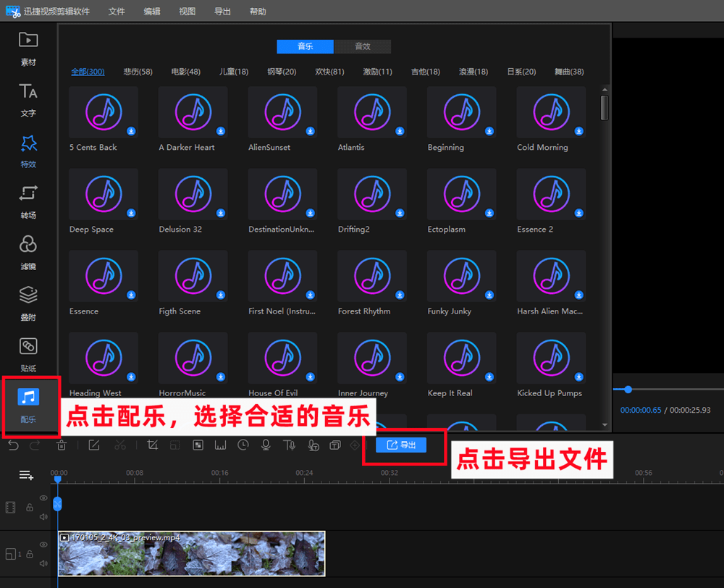Click the text-to-speech T-microphone icon
Image resolution: width=724 pixels, height=588 pixels.
point(290,445)
